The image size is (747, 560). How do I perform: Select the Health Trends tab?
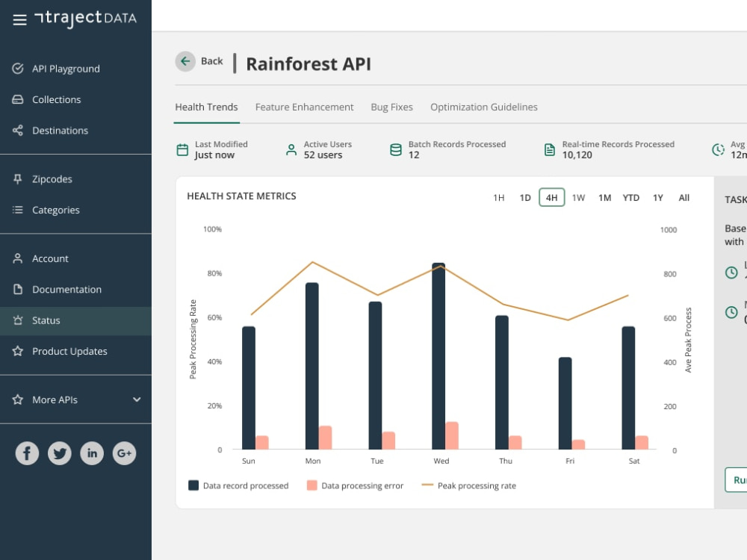tap(206, 107)
